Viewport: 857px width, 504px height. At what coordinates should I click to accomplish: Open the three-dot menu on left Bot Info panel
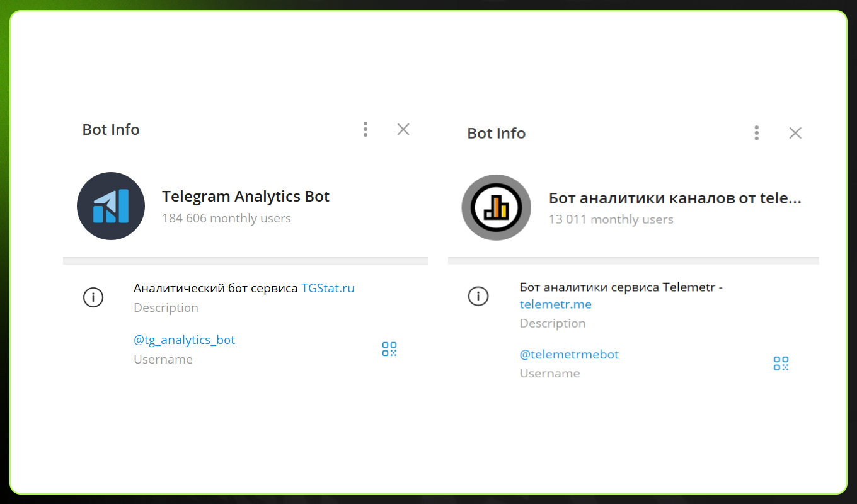(365, 129)
